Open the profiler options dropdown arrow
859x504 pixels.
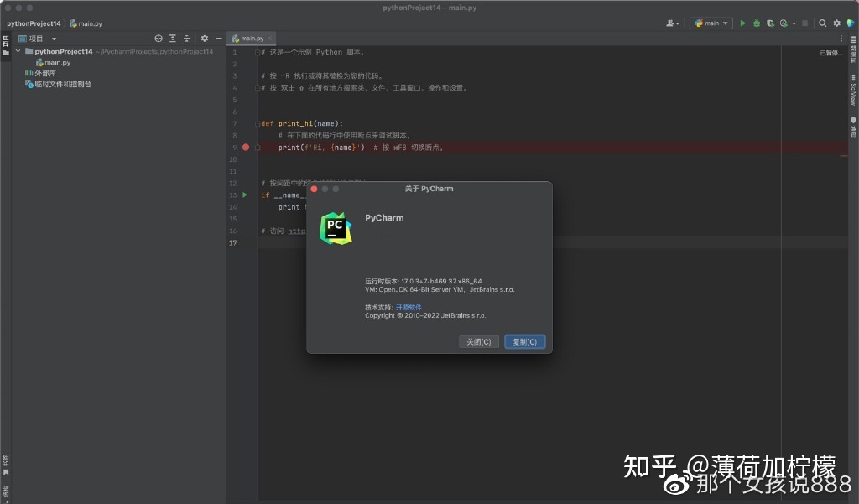(x=794, y=23)
